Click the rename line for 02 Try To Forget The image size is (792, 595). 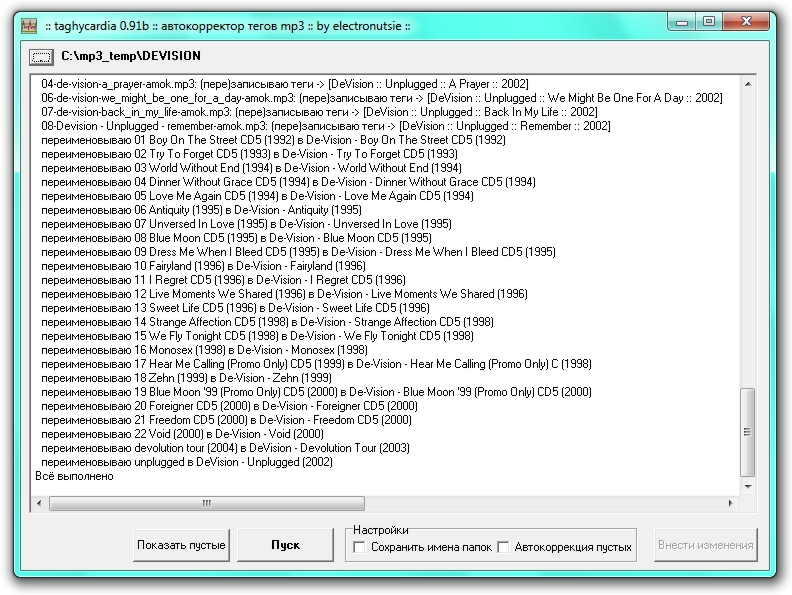pos(250,154)
